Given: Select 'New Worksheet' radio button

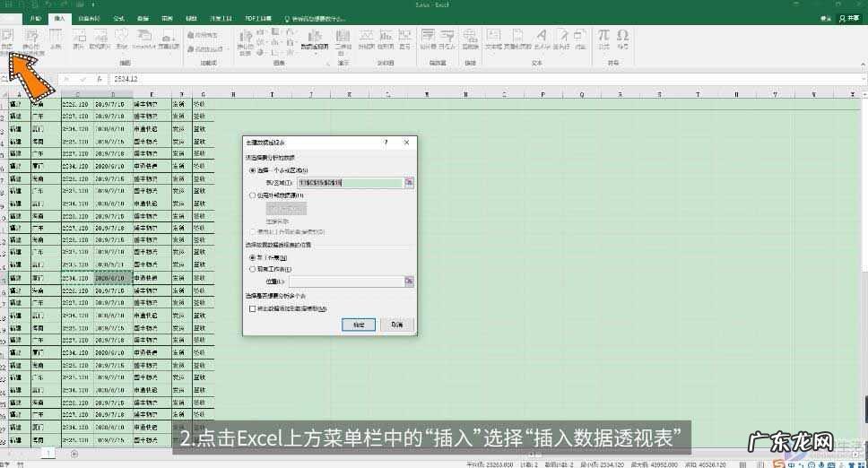Looking at the screenshot, I should 253,258.
